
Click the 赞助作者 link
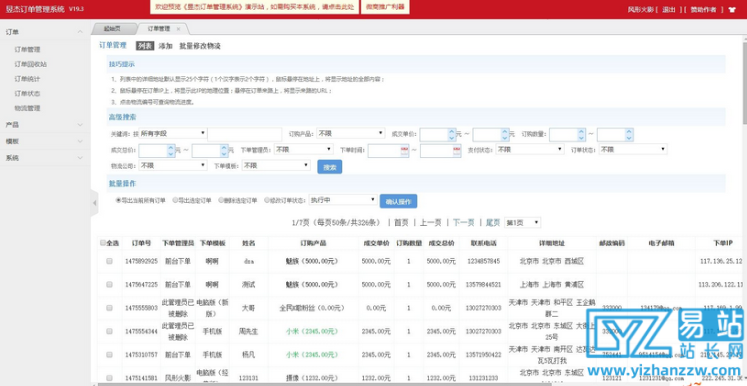703,10
